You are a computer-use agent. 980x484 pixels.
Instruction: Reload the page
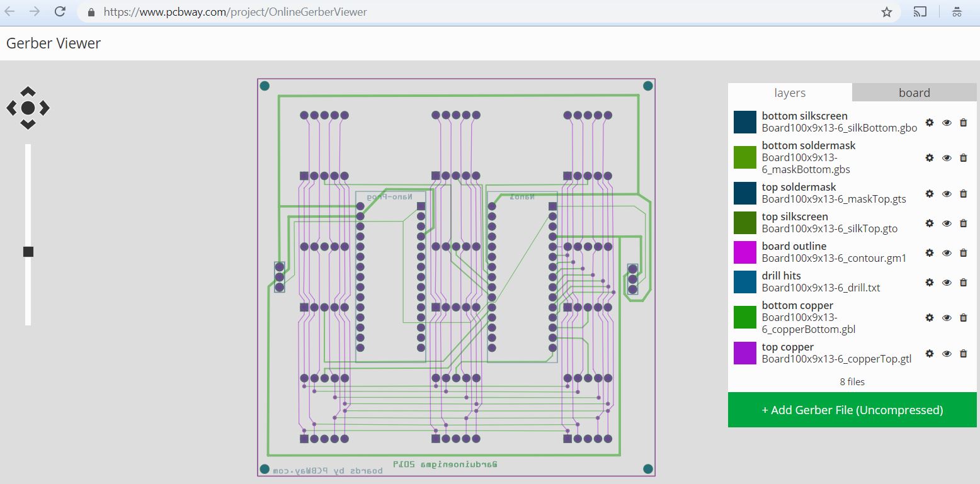coord(60,11)
